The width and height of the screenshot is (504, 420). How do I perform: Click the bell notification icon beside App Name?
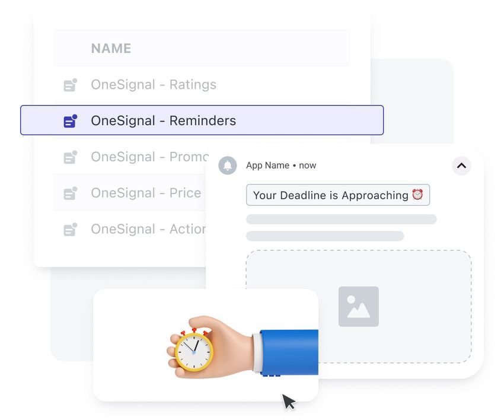click(228, 166)
